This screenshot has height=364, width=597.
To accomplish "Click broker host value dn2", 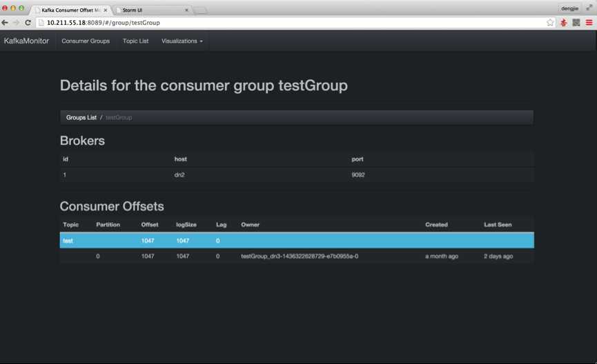I will (179, 175).
